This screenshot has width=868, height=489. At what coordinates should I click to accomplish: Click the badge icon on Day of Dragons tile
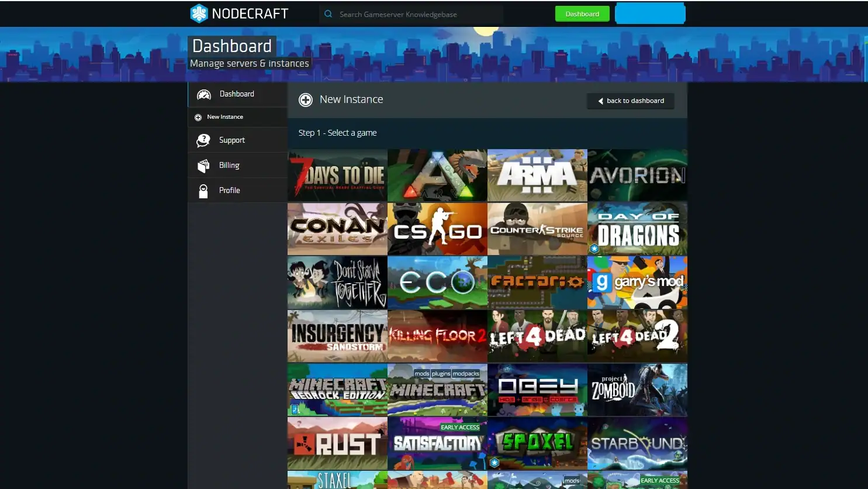point(594,249)
